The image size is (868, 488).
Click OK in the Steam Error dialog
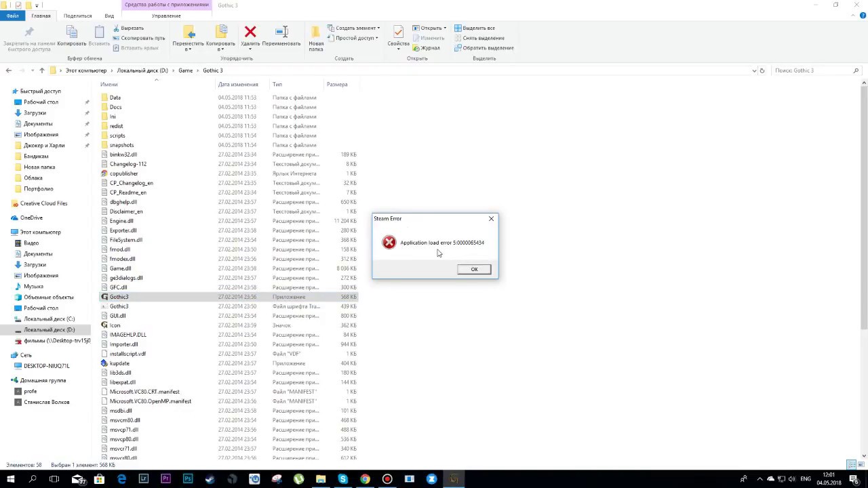point(474,269)
